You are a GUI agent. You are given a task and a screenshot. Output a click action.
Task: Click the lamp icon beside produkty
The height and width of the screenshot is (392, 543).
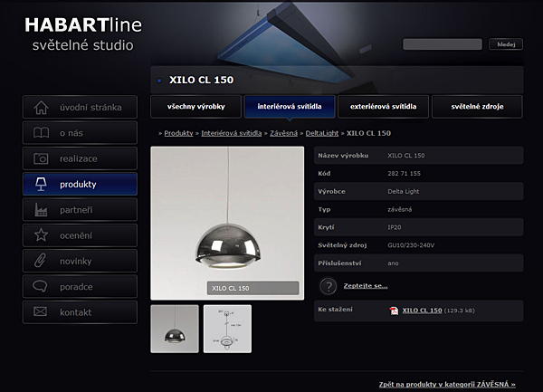41,184
